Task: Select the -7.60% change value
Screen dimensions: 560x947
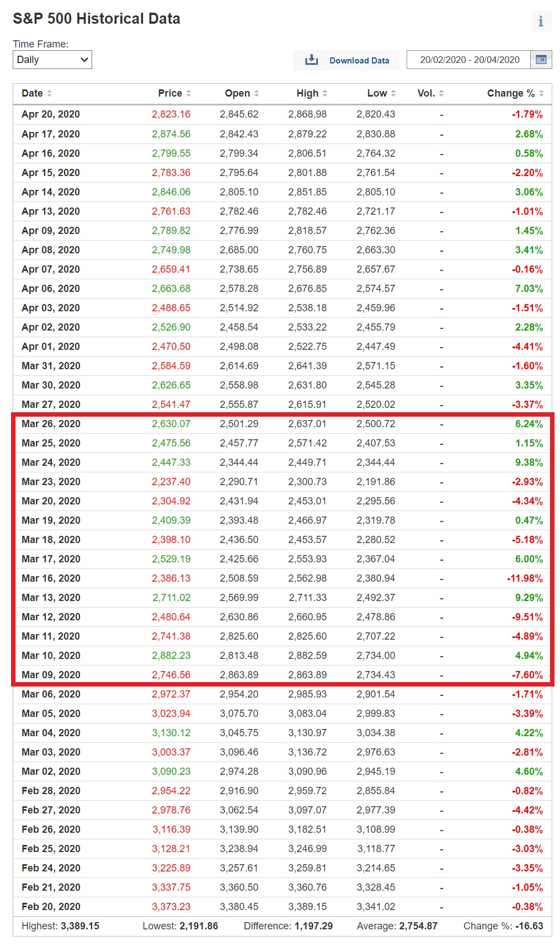Action: (x=527, y=675)
